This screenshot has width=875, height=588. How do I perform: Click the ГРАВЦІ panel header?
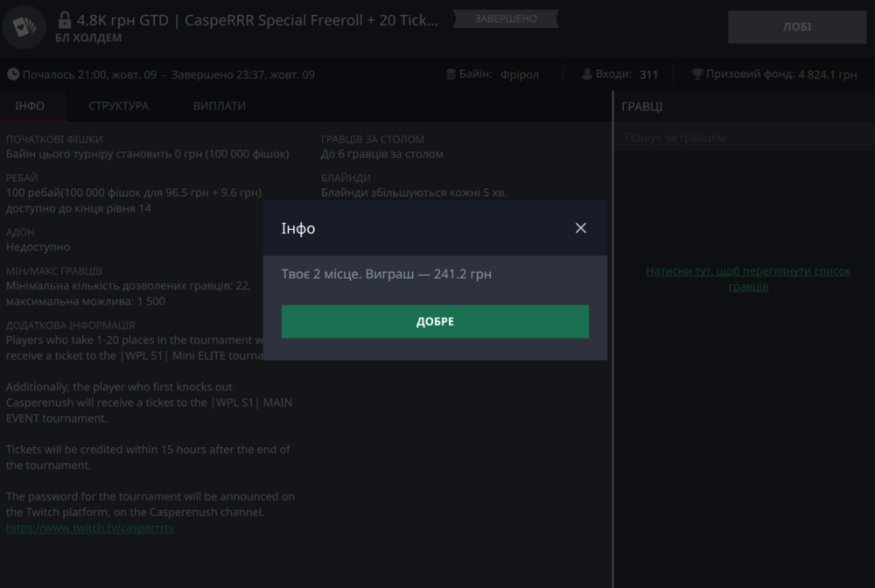[x=642, y=106]
